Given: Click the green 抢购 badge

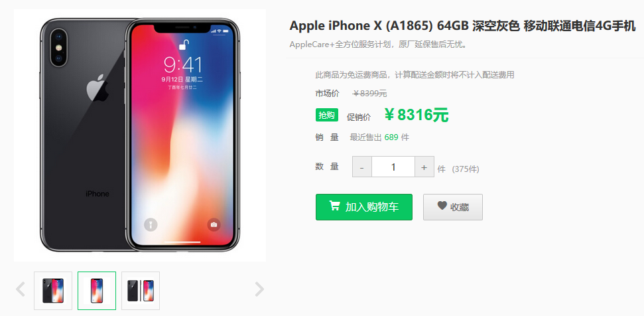Looking at the screenshot, I should (327, 116).
